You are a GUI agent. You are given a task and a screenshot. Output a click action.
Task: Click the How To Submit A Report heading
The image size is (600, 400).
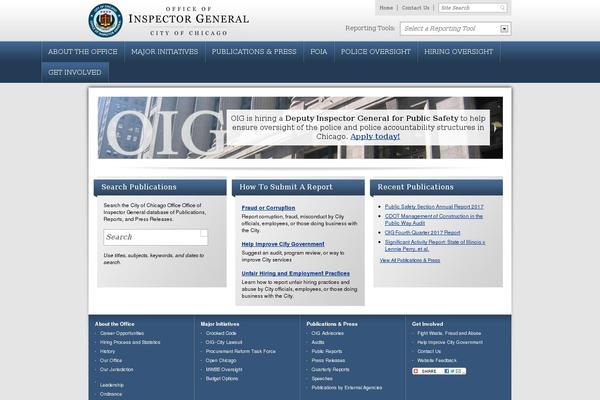pyautogui.click(x=286, y=187)
